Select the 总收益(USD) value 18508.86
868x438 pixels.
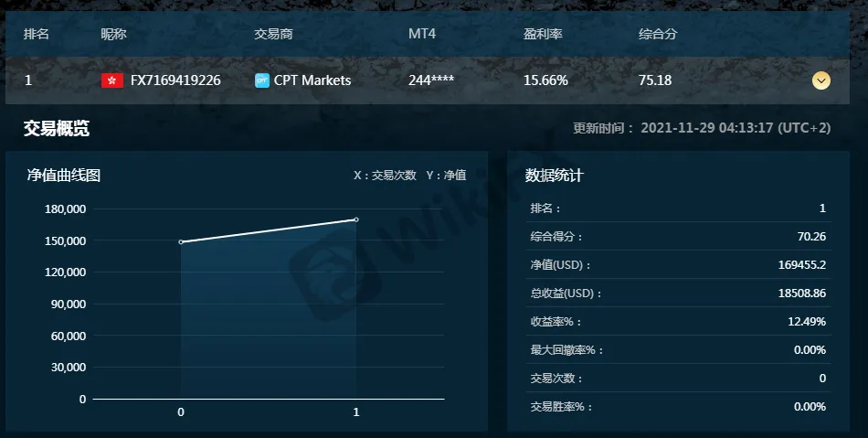tap(802, 293)
